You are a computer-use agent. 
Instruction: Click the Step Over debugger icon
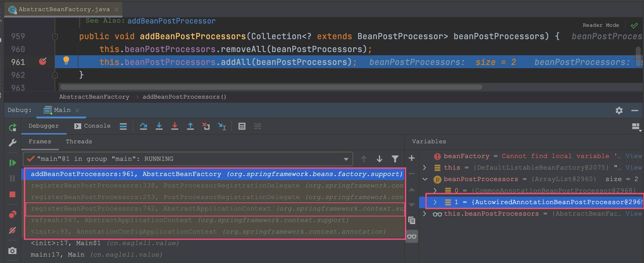[143, 126]
